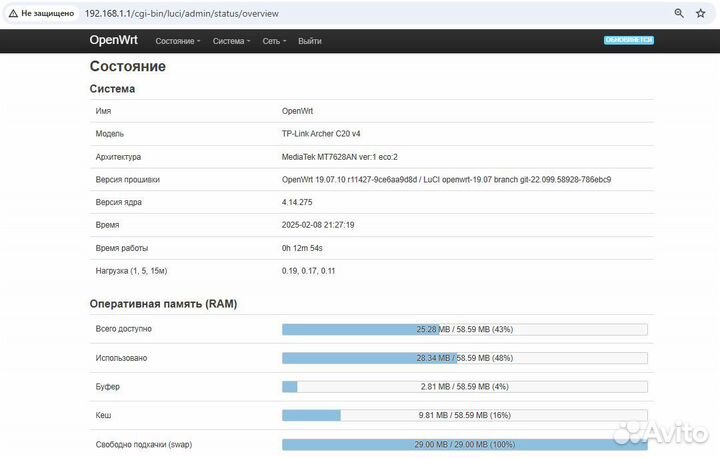This screenshot has height=458, width=720.
Task: Select the 'TP-Link Archer C20 v4' model value
Action: pos(321,134)
